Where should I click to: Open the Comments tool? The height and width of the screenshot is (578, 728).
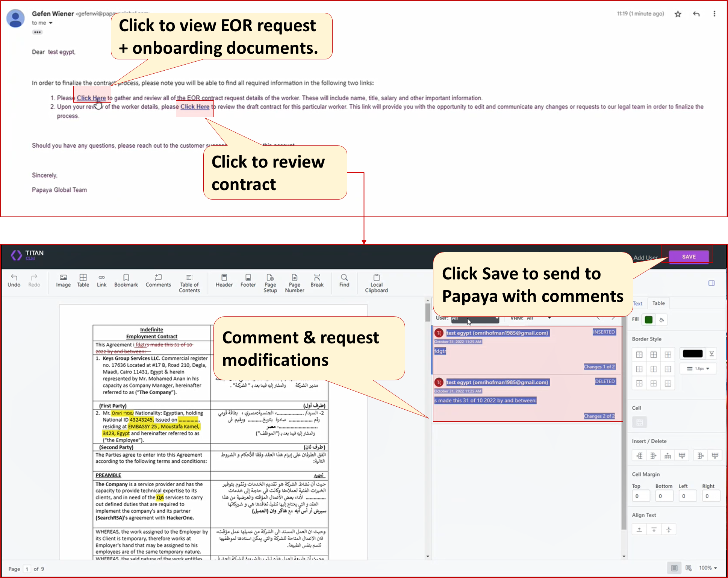[x=158, y=281]
